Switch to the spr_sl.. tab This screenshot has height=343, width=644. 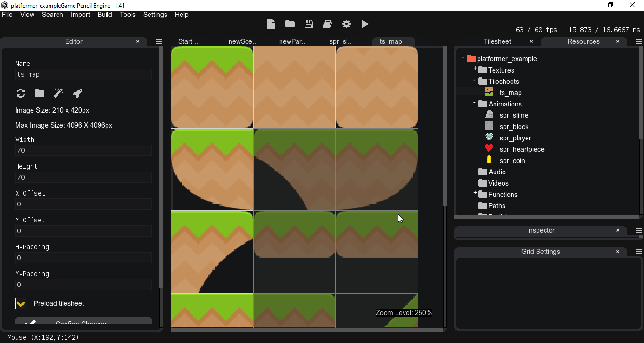click(x=340, y=41)
